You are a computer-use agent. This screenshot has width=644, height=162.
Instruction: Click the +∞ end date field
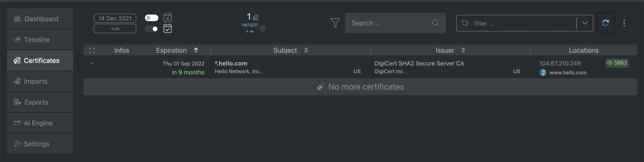[x=115, y=28]
